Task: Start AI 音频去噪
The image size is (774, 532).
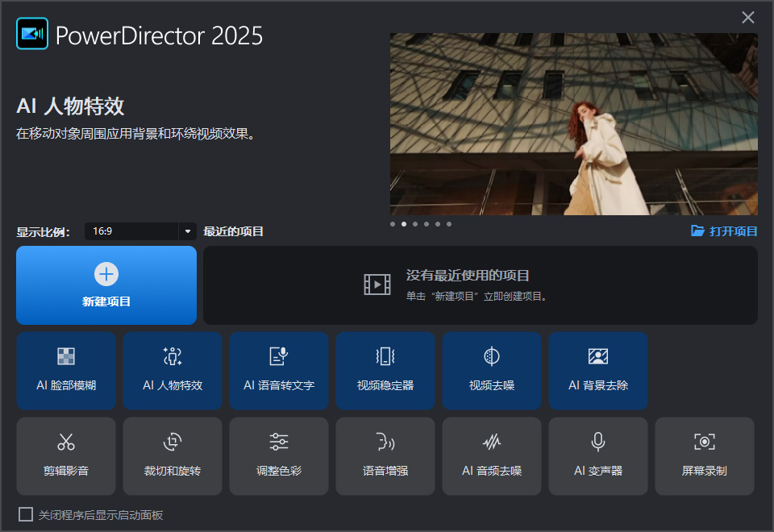Action: point(492,456)
